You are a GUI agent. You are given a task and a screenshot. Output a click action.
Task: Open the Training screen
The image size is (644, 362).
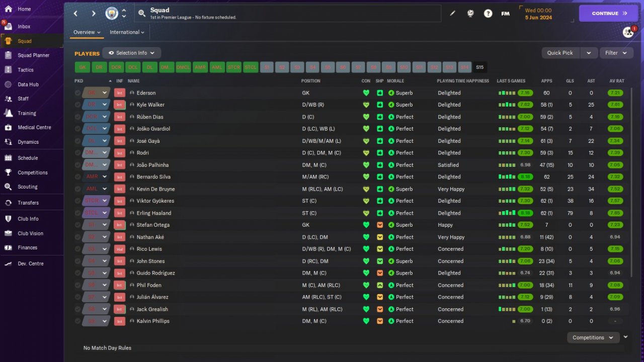point(27,113)
